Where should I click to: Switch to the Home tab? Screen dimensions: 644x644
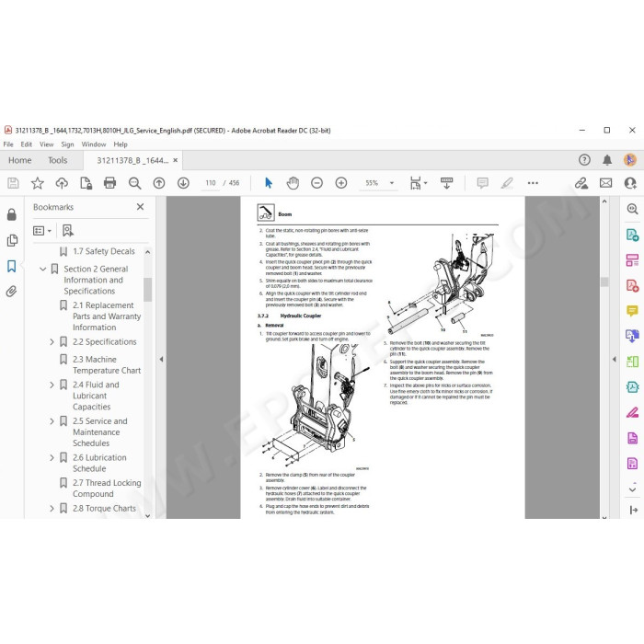tap(19, 160)
